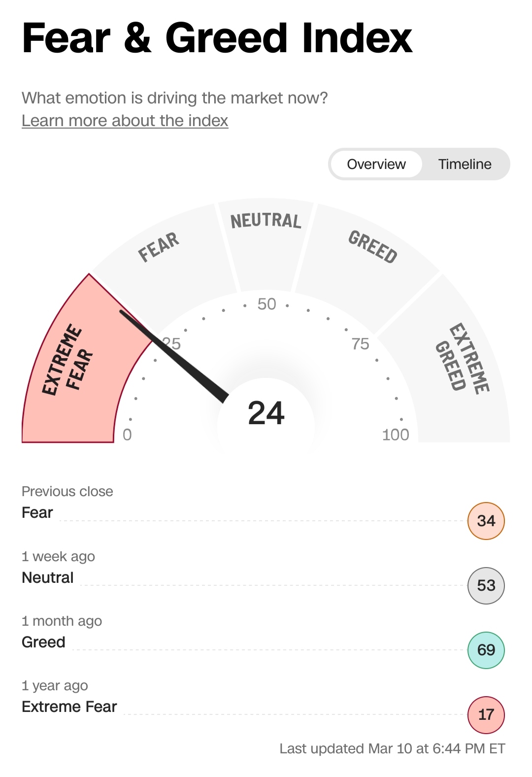532x777 pixels.
Task: Click the '1 year ago' Extreme Fear row
Action: (69, 707)
